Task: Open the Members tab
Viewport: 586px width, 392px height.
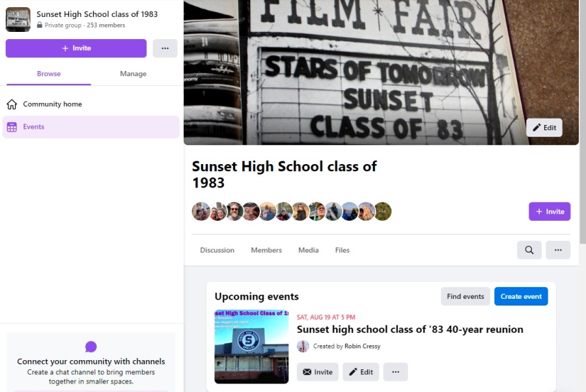Action: pyautogui.click(x=266, y=250)
